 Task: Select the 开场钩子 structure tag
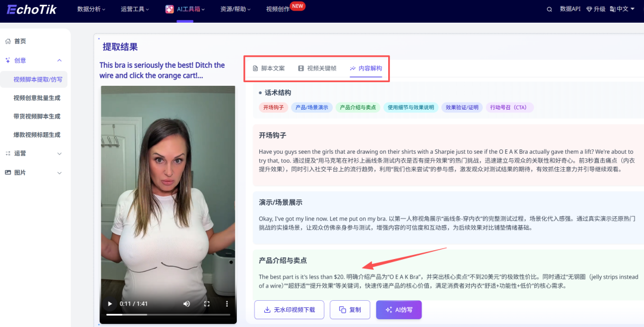pyautogui.click(x=273, y=107)
